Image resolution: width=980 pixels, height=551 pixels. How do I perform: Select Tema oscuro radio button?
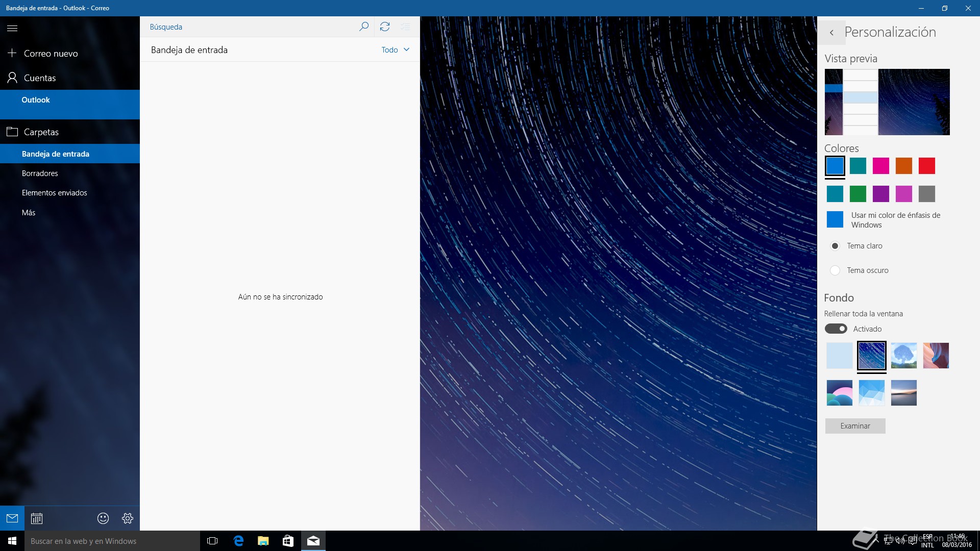click(835, 270)
